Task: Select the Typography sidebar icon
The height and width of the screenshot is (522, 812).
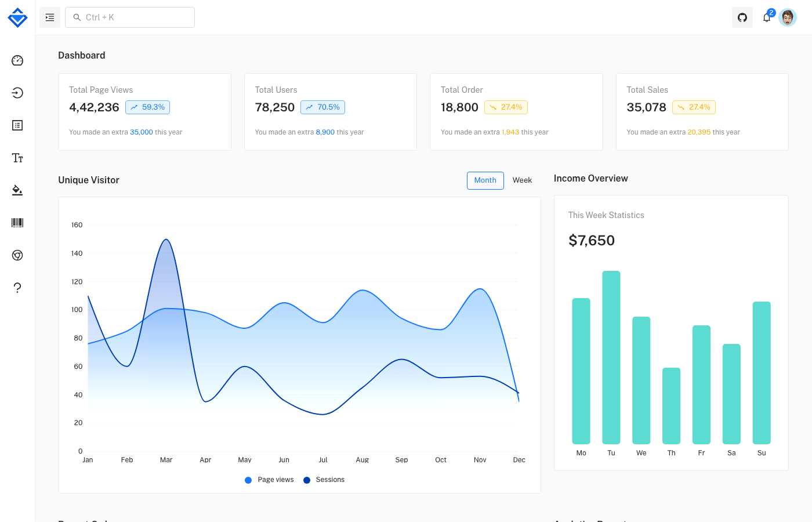Action: [x=17, y=158]
